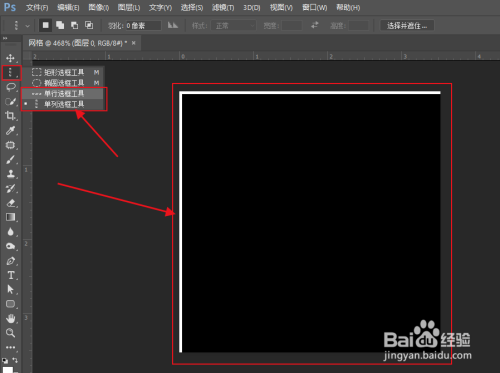Expand the toolbar double-arrow at top
The height and width of the screenshot is (373, 500).
pos(5,38)
